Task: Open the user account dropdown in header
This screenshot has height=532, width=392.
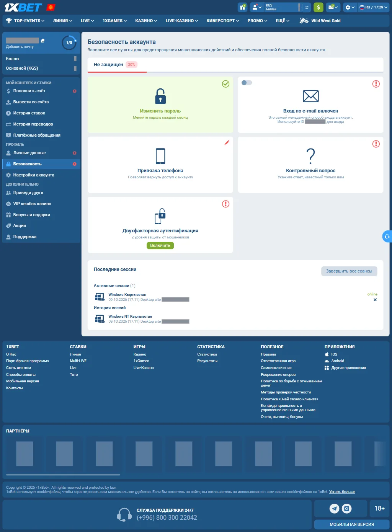Action: (256, 7)
